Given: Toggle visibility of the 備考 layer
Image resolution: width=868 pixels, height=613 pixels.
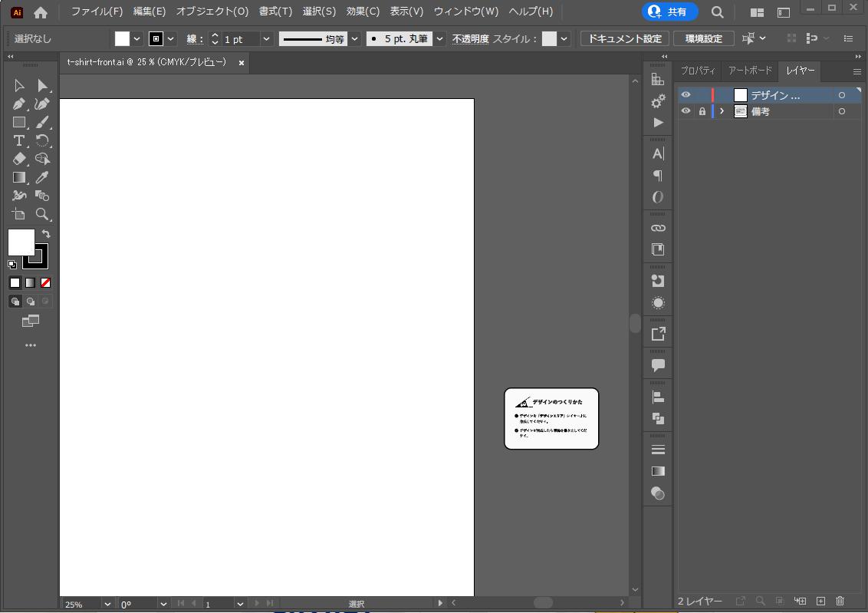Looking at the screenshot, I should (686, 111).
